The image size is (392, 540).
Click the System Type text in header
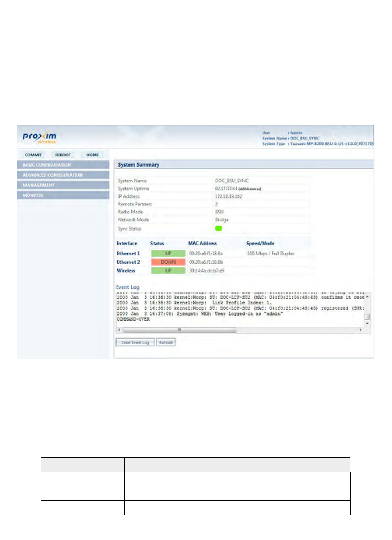[x=318, y=144]
